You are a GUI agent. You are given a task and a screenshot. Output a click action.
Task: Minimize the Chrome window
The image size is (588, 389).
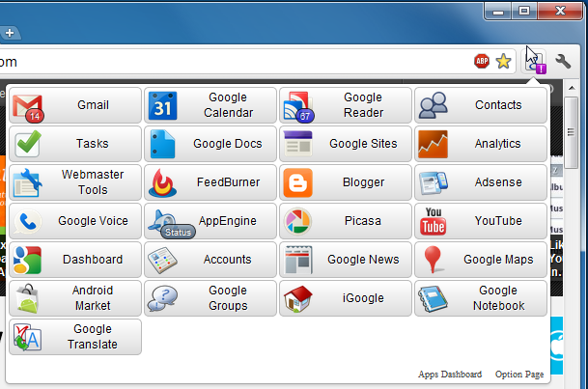pyautogui.click(x=498, y=11)
